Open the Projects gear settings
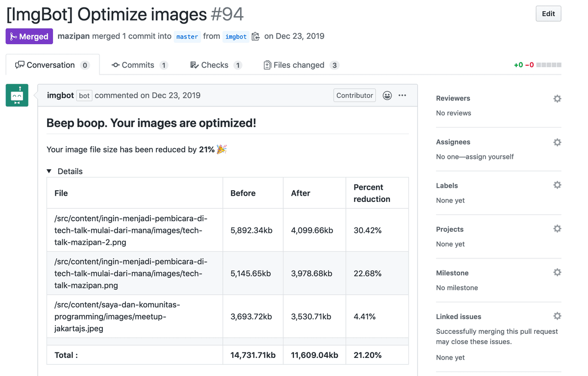 click(x=557, y=229)
